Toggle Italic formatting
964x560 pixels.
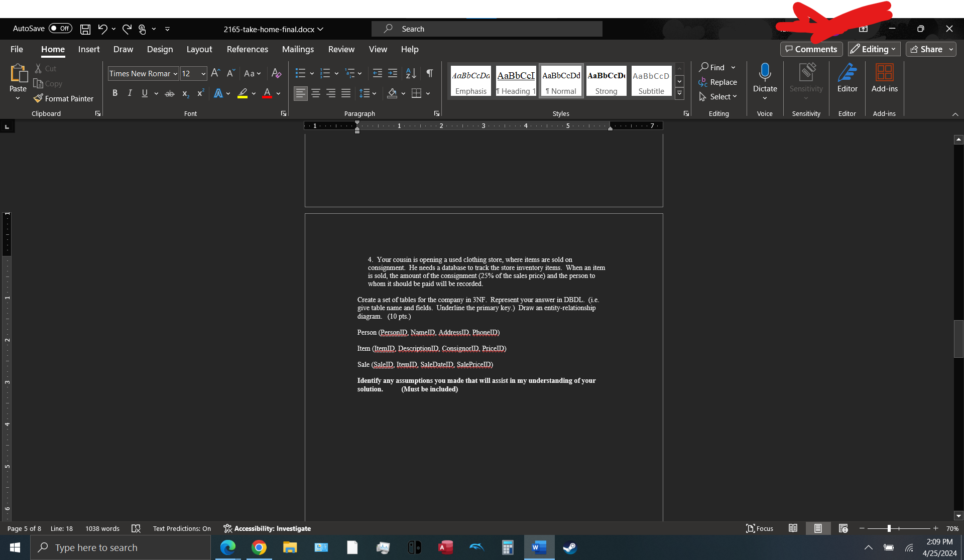(x=130, y=93)
